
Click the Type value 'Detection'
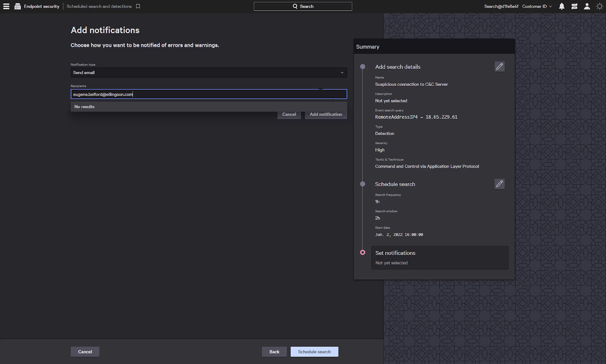pyautogui.click(x=384, y=134)
